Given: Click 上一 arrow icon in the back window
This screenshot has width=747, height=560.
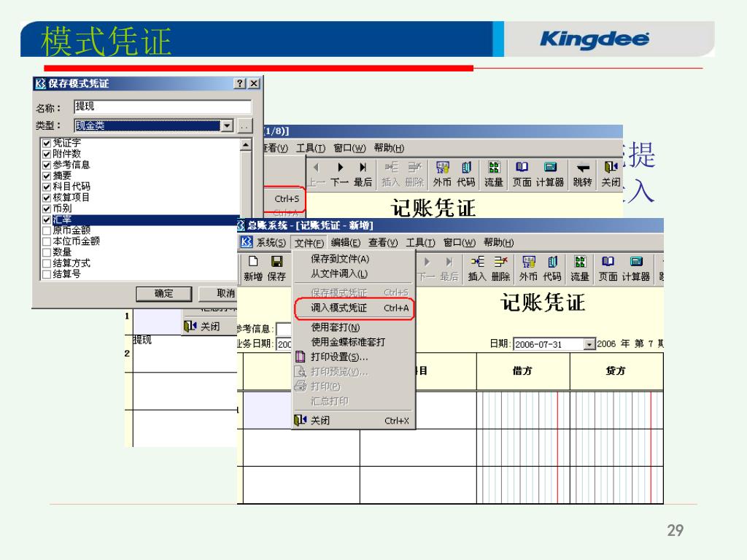Looking at the screenshot, I should (316, 167).
